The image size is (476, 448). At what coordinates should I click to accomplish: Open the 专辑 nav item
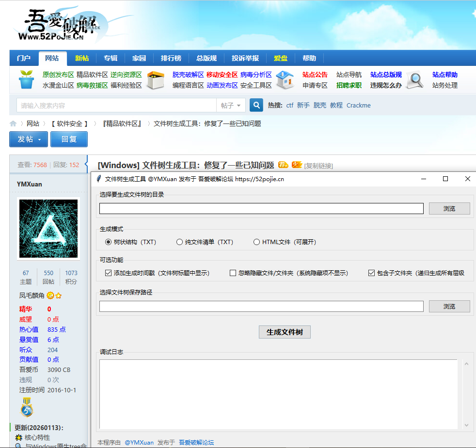point(111,58)
